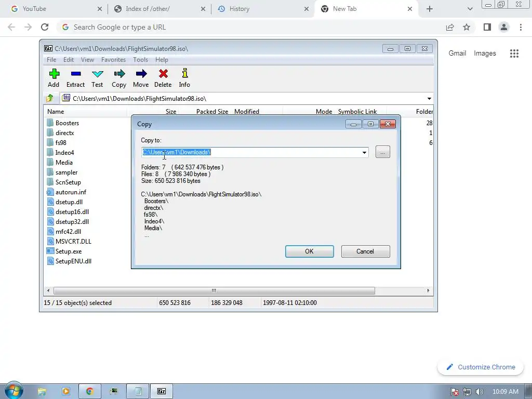Open the Gmail link
This screenshot has height=399, width=532.
[x=457, y=54]
